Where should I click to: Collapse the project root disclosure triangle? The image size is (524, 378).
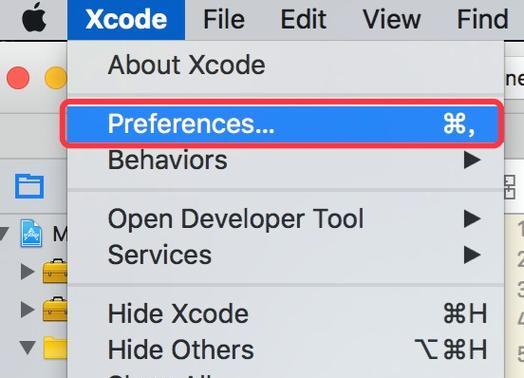[x=3, y=234]
